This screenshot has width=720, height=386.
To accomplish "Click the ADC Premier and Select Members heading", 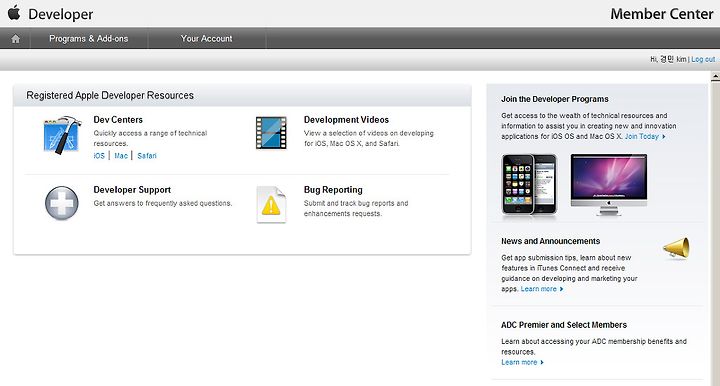I will click(564, 324).
